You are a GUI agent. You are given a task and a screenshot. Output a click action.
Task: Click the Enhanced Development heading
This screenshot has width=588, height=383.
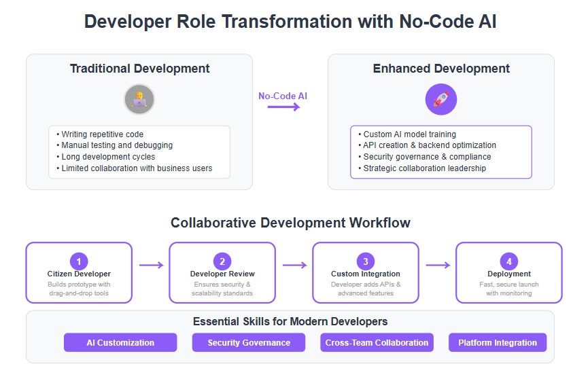click(441, 69)
